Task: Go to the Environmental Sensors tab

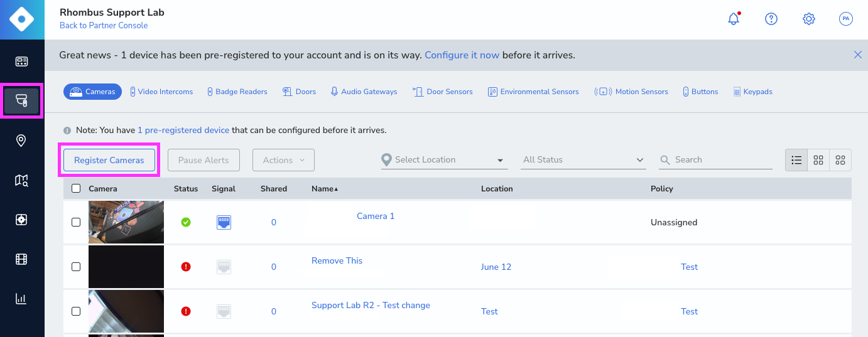Action: coord(533,92)
